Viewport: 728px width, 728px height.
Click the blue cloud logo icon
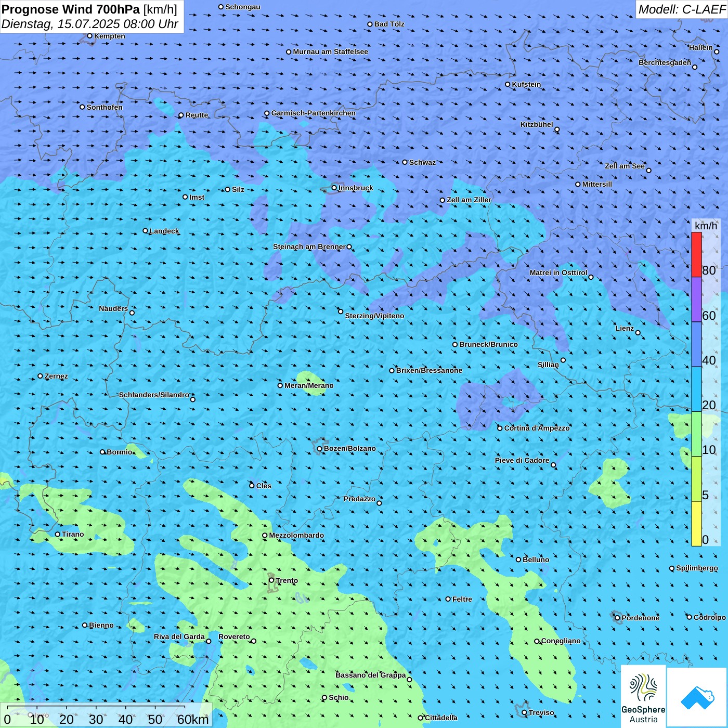(697, 698)
